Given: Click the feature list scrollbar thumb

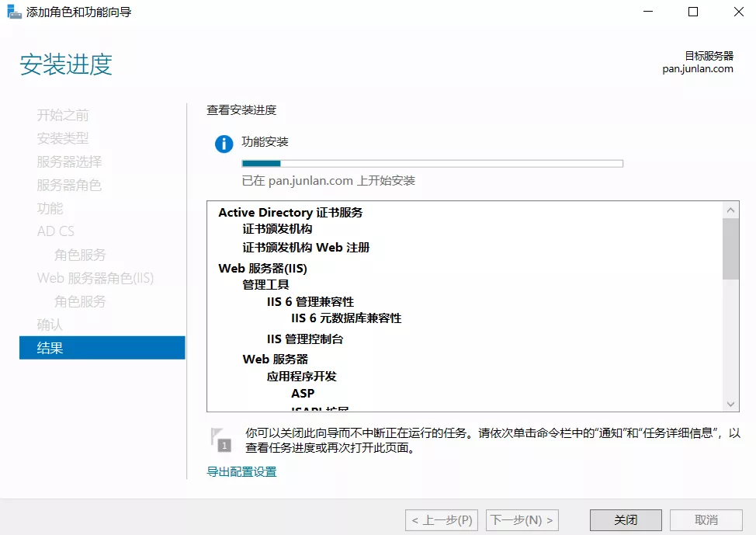Looking at the screenshot, I should (x=730, y=248).
